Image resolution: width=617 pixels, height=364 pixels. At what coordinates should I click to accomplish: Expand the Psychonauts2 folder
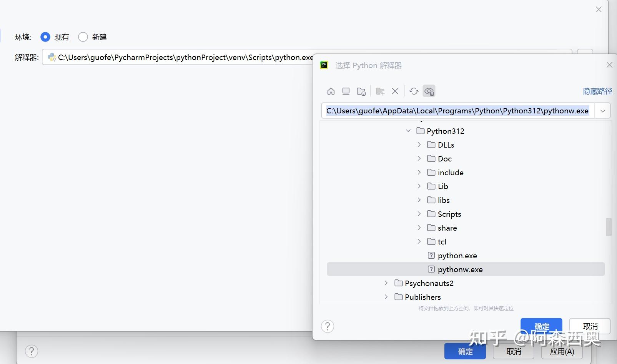click(386, 283)
